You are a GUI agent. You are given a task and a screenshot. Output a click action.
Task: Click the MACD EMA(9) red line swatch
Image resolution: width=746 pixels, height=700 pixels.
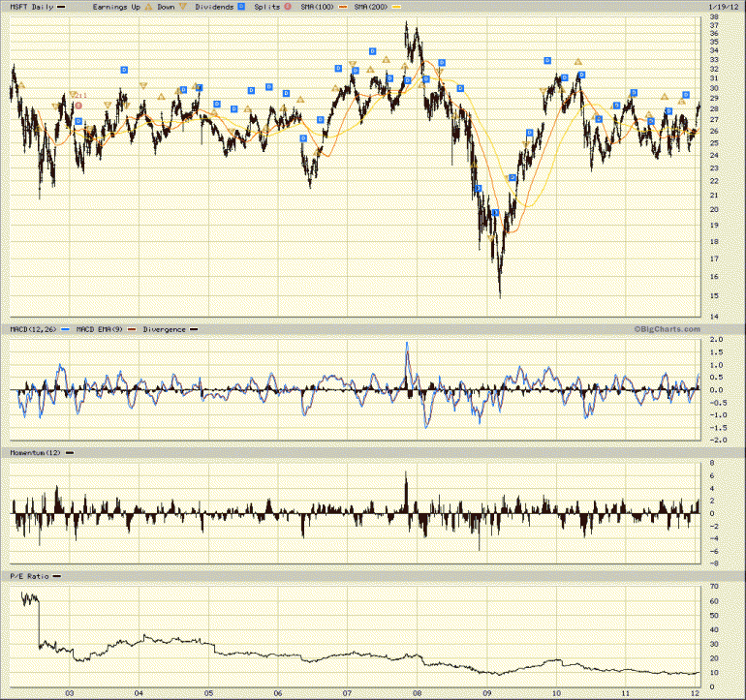(132, 329)
